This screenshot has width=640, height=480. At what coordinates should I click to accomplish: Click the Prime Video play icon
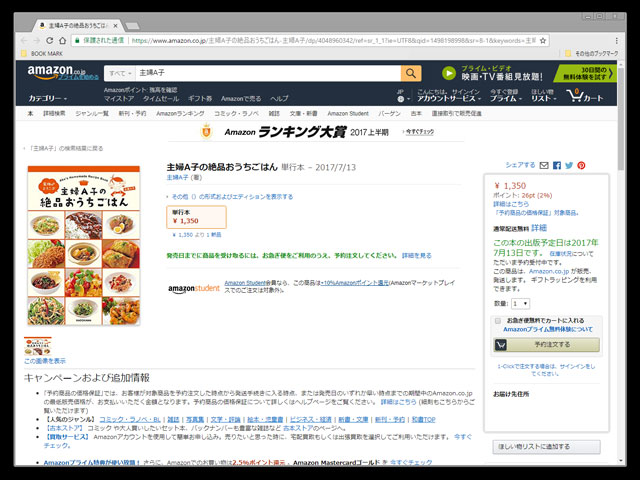449,73
